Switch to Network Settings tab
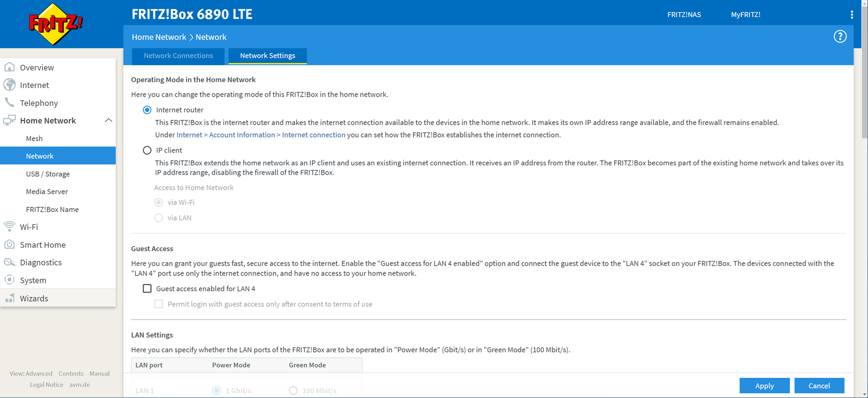868x398 pixels. pos(268,56)
